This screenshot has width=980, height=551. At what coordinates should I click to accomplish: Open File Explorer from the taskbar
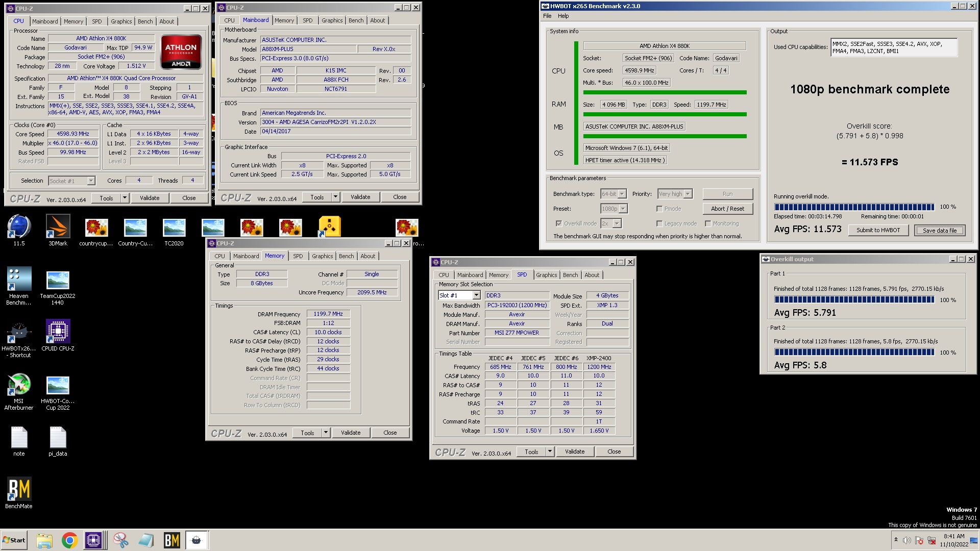pos(44,540)
